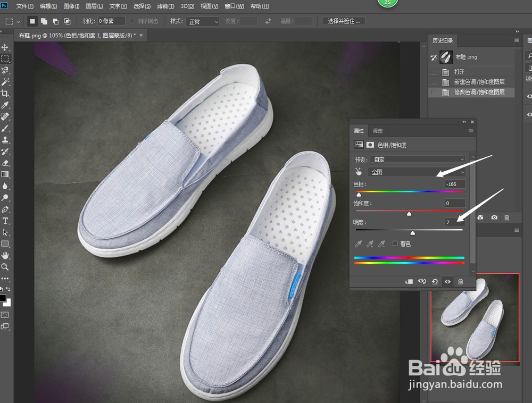Click the on-image adjustment hand icon

click(359, 172)
